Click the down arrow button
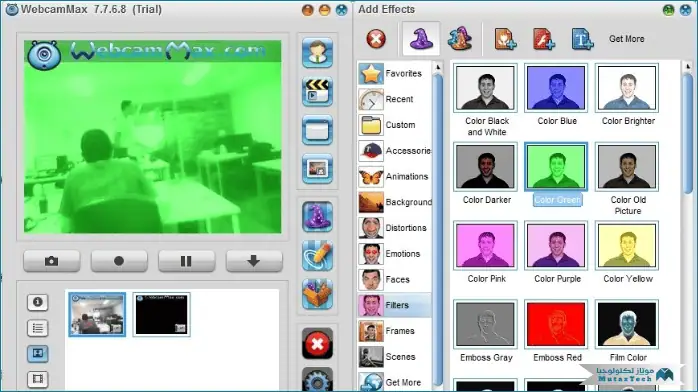698x392 pixels. click(x=254, y=261)
